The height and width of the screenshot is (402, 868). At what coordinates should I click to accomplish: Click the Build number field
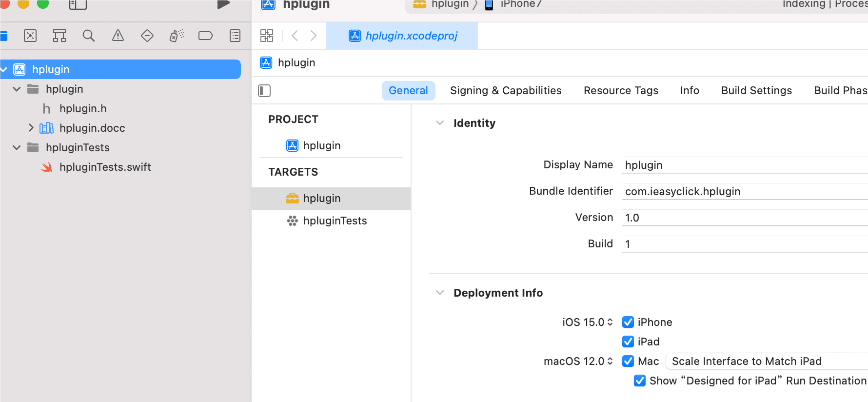point(745,244)
